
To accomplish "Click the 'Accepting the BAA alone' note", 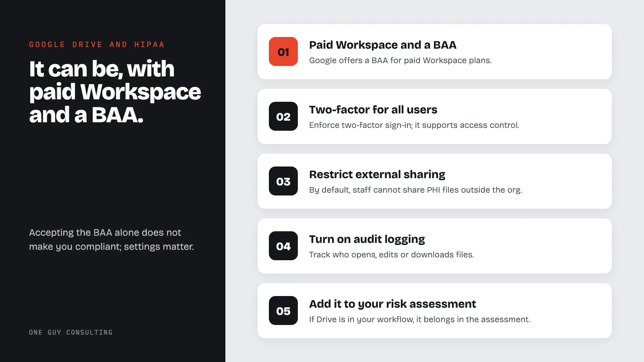I will (x=111, y=239).
